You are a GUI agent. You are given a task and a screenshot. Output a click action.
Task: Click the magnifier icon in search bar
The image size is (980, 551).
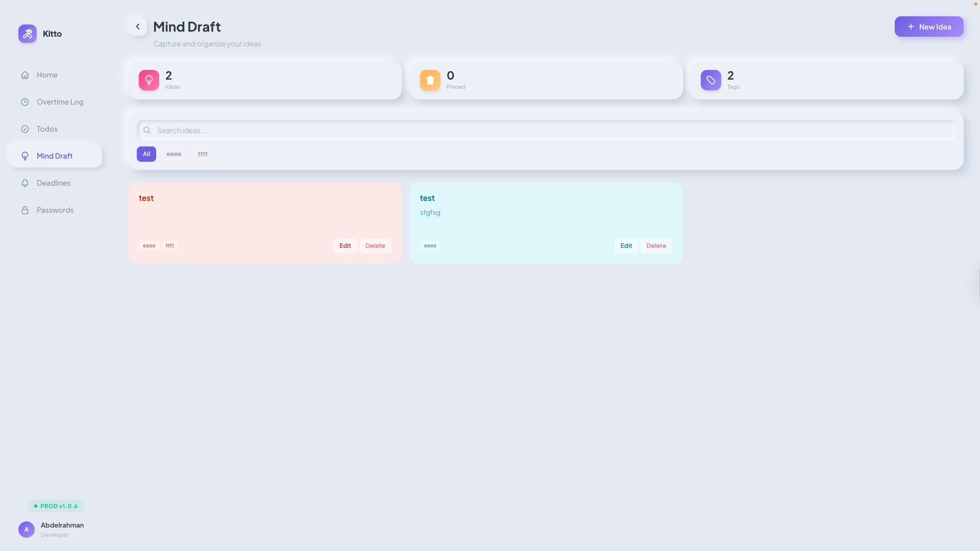pyautogui.click(x=147, y=130)
